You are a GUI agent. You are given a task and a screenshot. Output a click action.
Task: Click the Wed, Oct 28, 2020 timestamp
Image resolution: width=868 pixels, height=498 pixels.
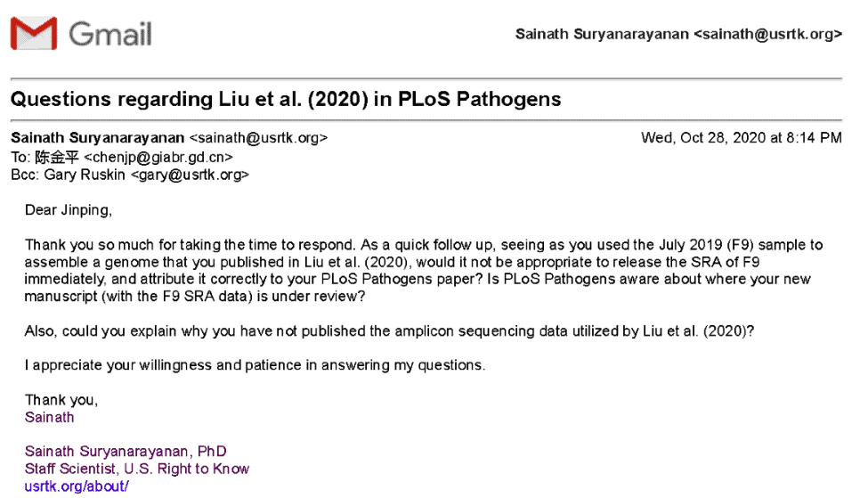(741, 138)
